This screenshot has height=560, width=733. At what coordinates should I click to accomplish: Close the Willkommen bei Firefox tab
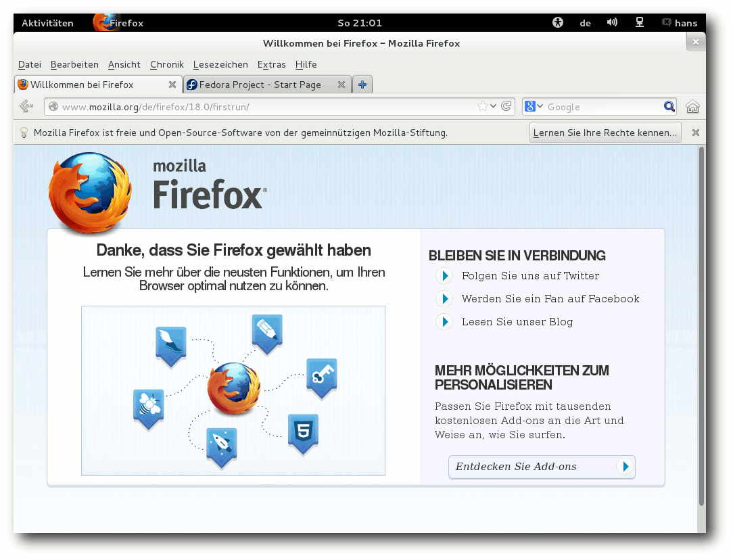[x=172, y=85]
